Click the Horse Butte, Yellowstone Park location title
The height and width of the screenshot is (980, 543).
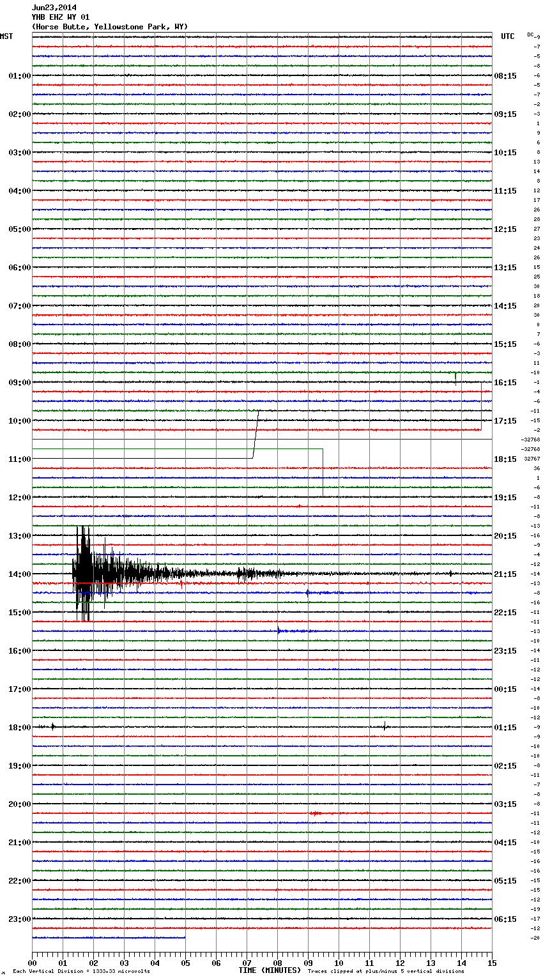coord(110,27)
